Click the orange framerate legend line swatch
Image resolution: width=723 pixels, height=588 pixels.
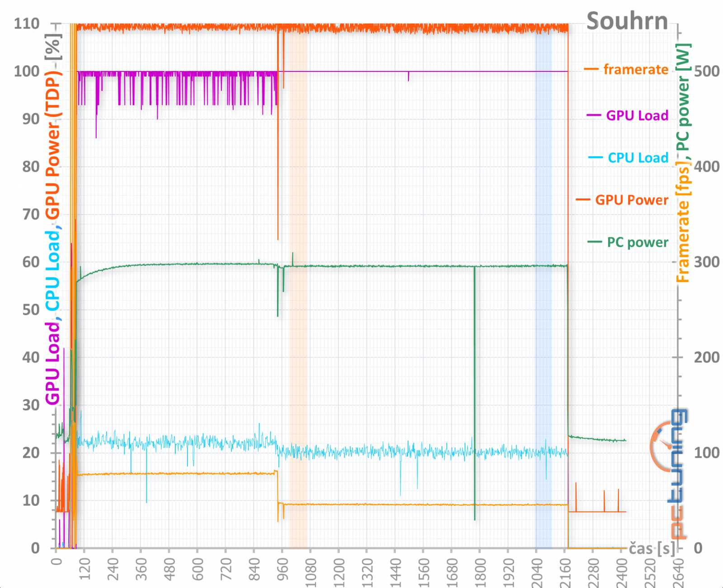[592, 70]
